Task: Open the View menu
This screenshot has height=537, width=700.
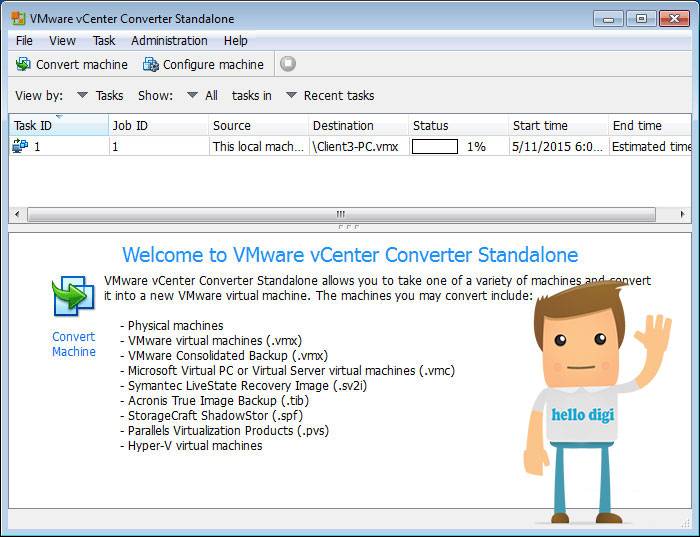Action: (62, 41)
